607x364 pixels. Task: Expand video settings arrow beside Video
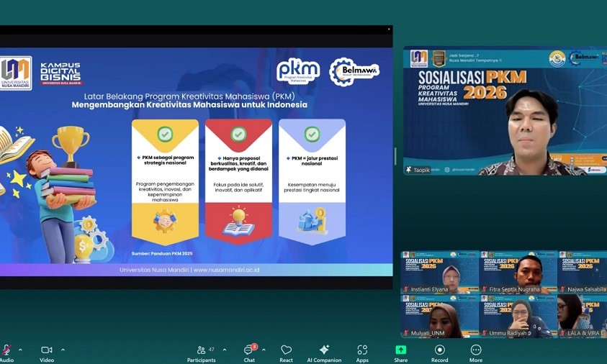point(63,350)
